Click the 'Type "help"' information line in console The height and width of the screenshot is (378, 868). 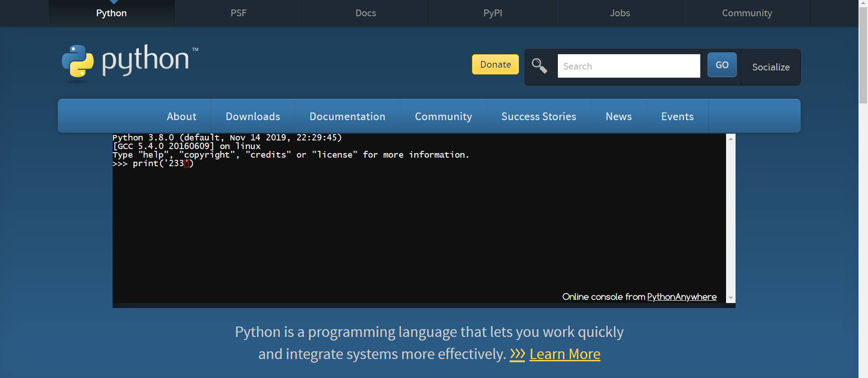[291, 154]
